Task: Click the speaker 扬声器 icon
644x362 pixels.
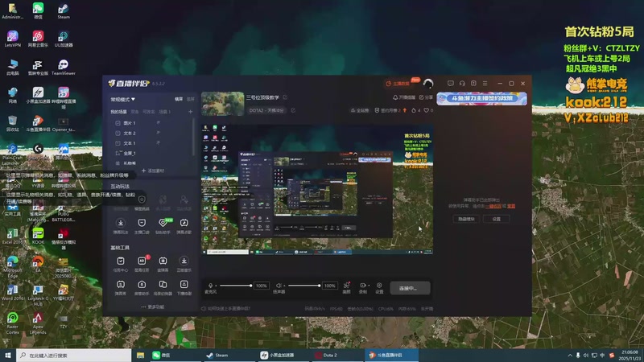Action: point(279,286)
